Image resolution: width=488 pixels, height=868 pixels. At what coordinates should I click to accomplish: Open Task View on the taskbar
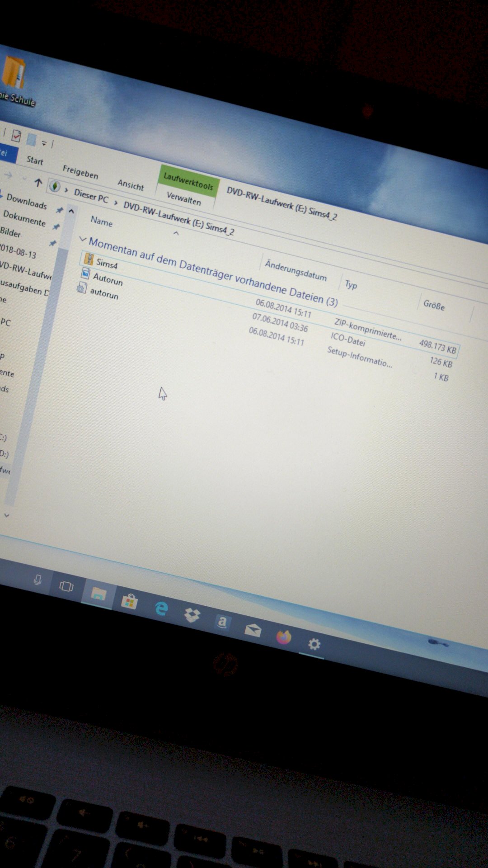coord(66,587)
